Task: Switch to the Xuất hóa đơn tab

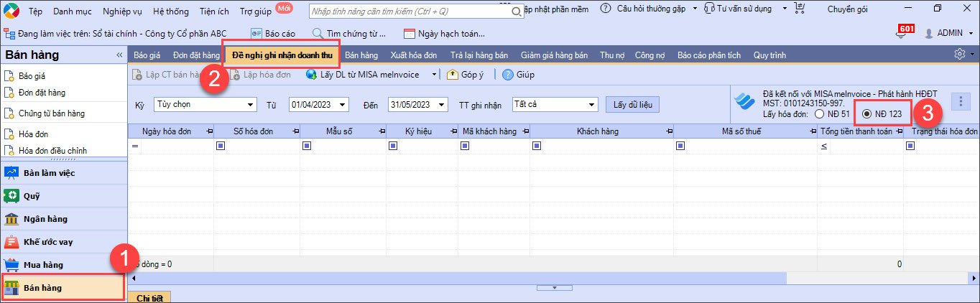Action: pos(413,55)
